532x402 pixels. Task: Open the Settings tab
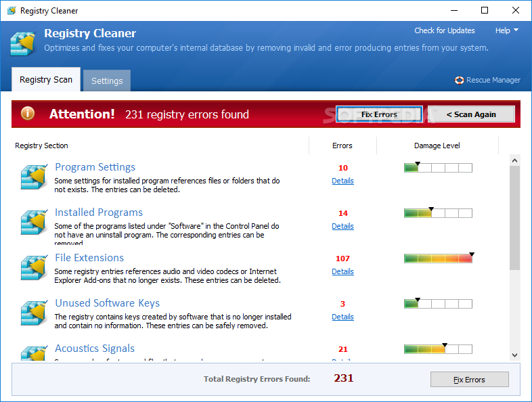[x=107, y=81]
